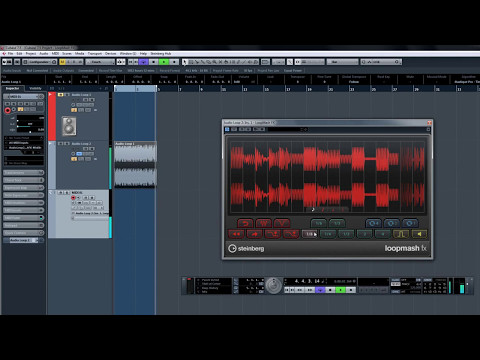The height and width of the screenshot is (360, 480).
Task: Toggle record enable on the MIDI 01 track
Action: coord(73,198)
